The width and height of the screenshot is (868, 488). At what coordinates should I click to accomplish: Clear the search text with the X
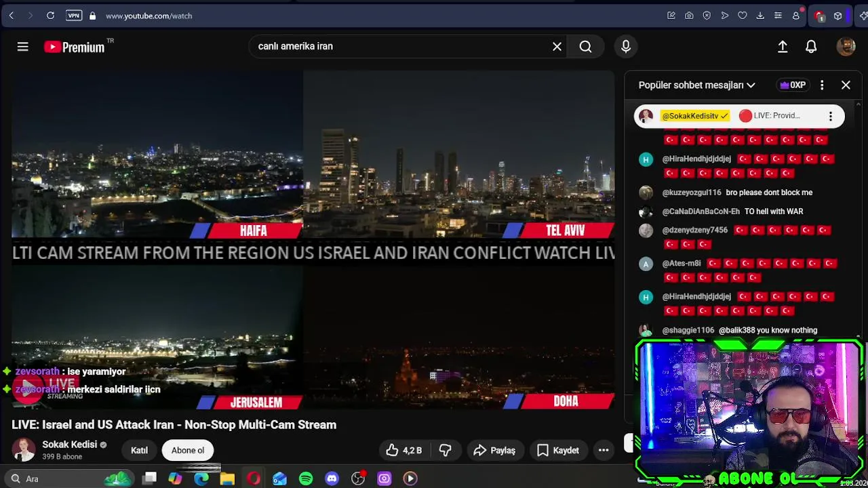coord(557,46)
